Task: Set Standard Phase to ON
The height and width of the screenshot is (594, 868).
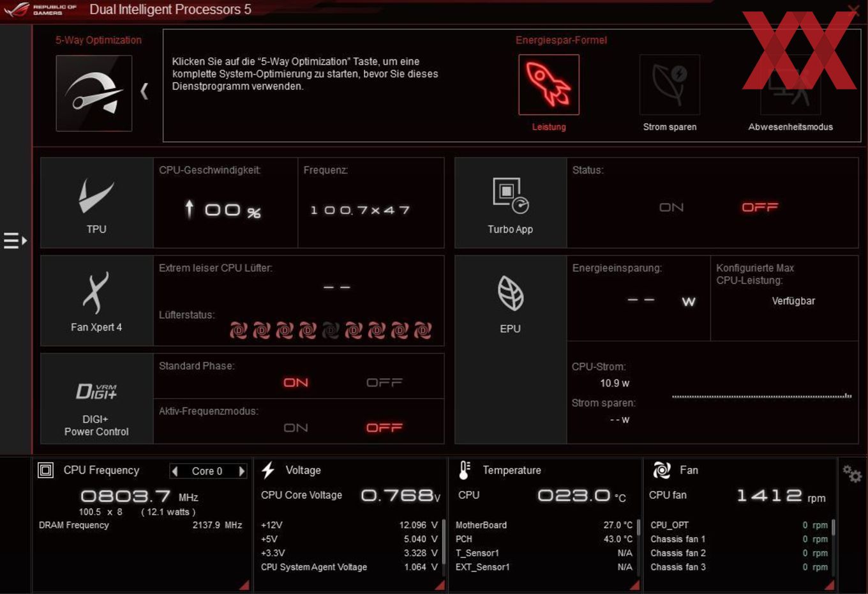Action: point(296,383)
